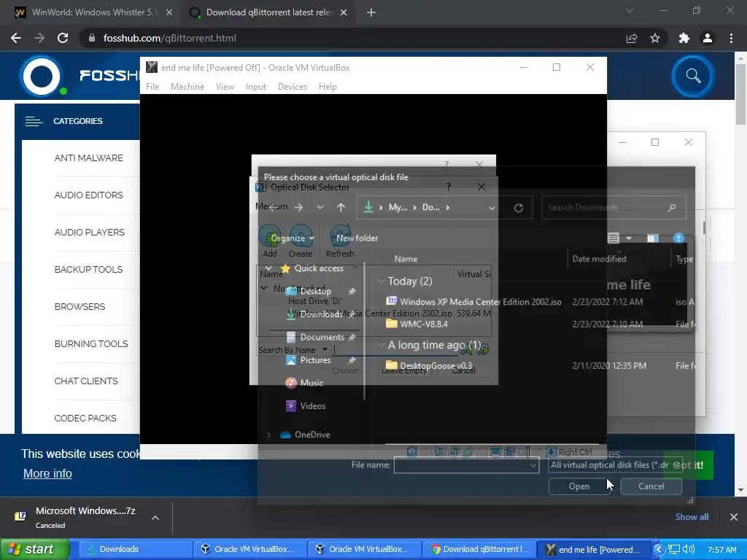
Task: Open Chrome three-dot menu
Action: coord(731,38)
